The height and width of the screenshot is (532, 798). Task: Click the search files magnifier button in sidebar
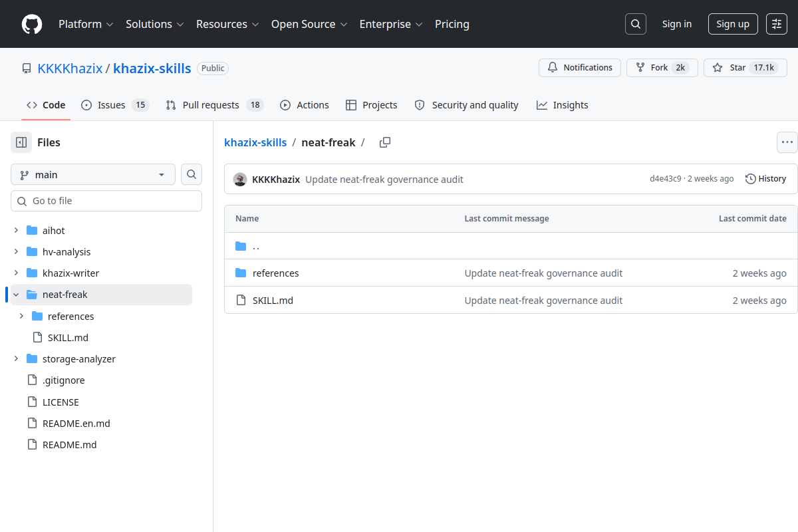tap(192, 175)
